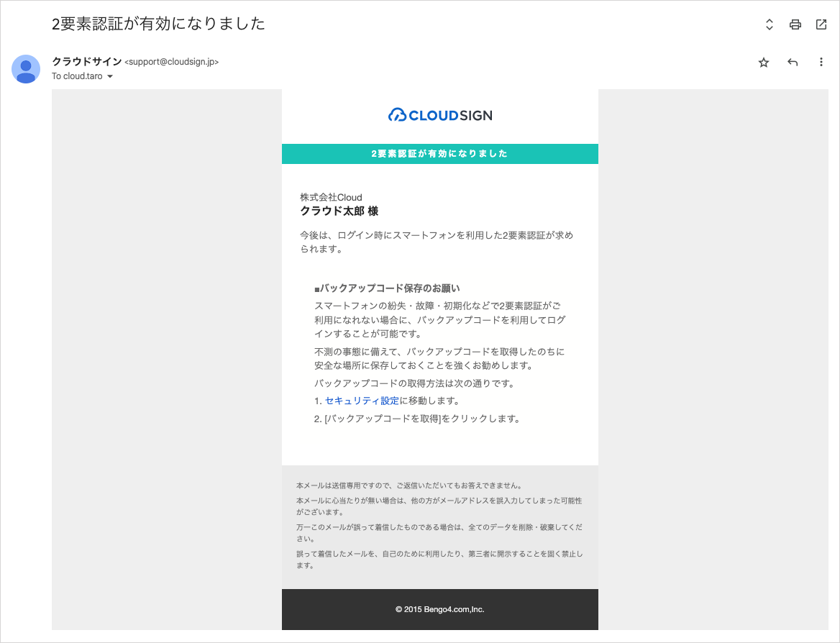The height and width of the screenshot is (643, 840).
Task: Click the sentence バックアップコードの取得方法は次の通りです。
Action: [415, 383]
